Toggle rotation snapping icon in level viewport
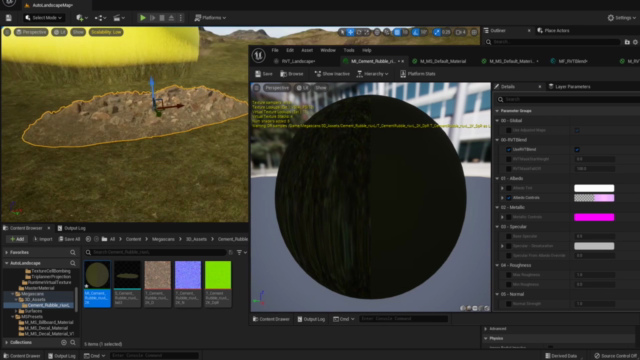Screen dimensions: 640x360 416,32
